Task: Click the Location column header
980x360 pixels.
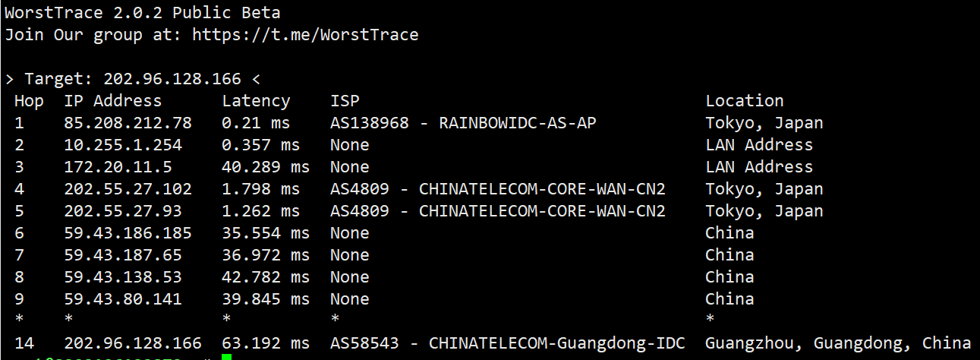Action: 744,101
